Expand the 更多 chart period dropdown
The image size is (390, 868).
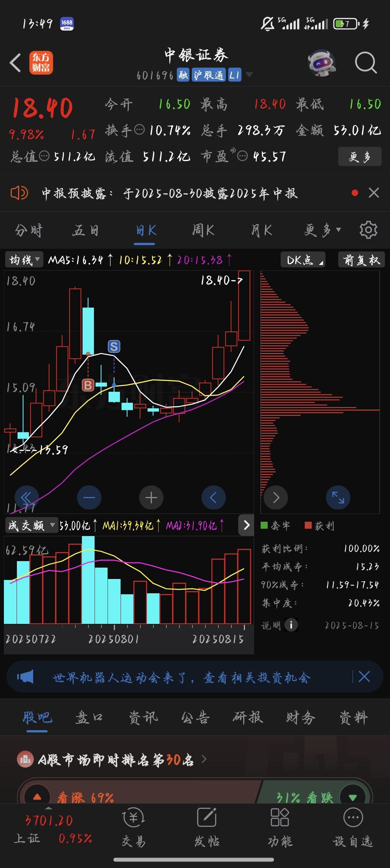tap(322, 230)
